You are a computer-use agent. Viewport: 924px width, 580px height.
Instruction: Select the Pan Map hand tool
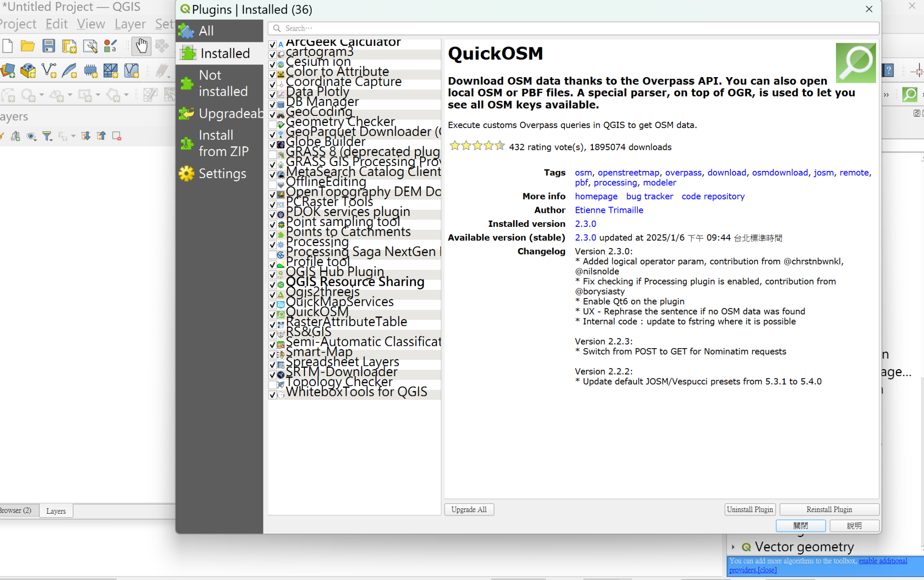pos(141,46)
